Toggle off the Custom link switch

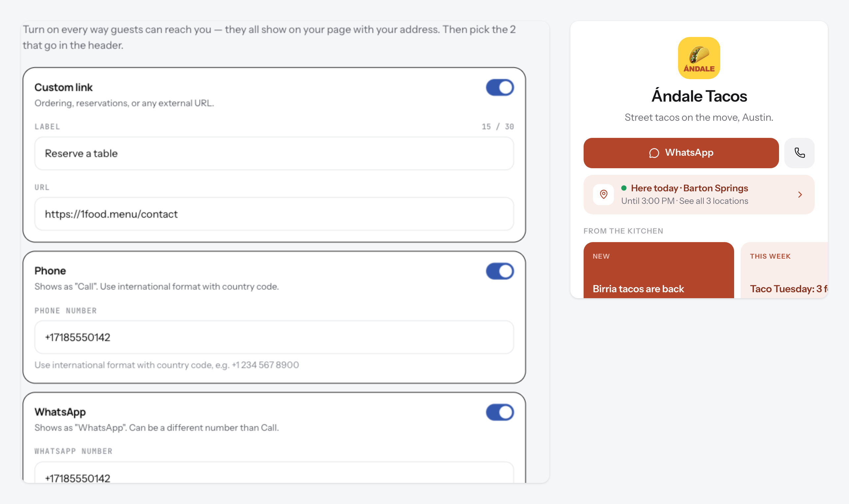tap(500, 88)
